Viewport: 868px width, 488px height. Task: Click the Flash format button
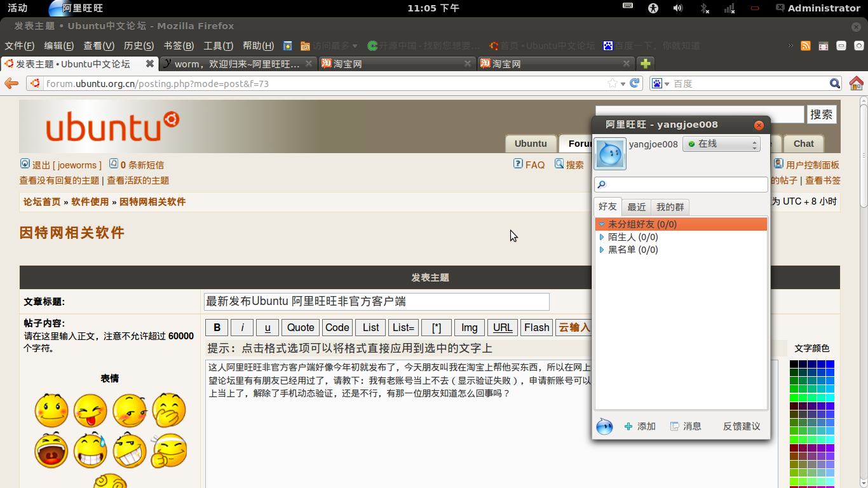tap(537, 327)
